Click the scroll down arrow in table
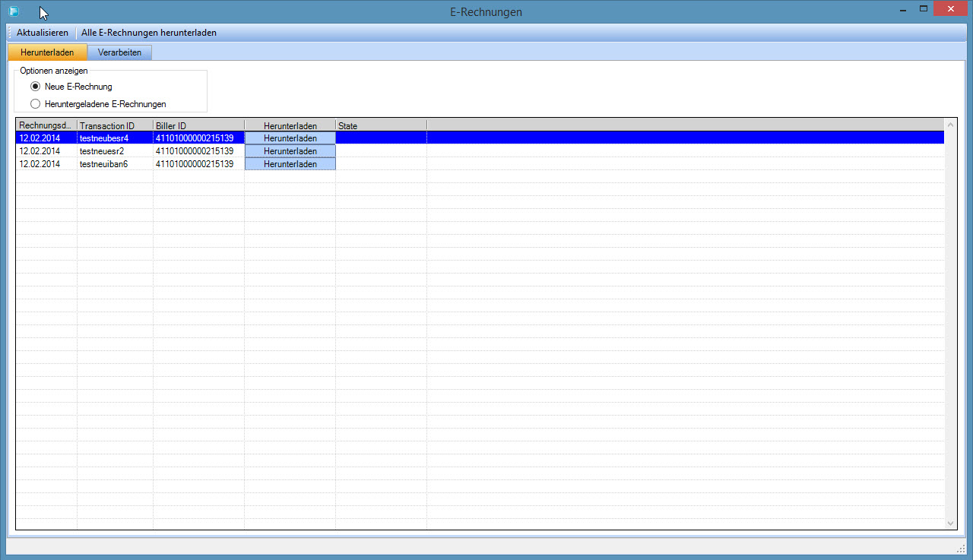Screen dimensions: 973x560 [950, 523]
